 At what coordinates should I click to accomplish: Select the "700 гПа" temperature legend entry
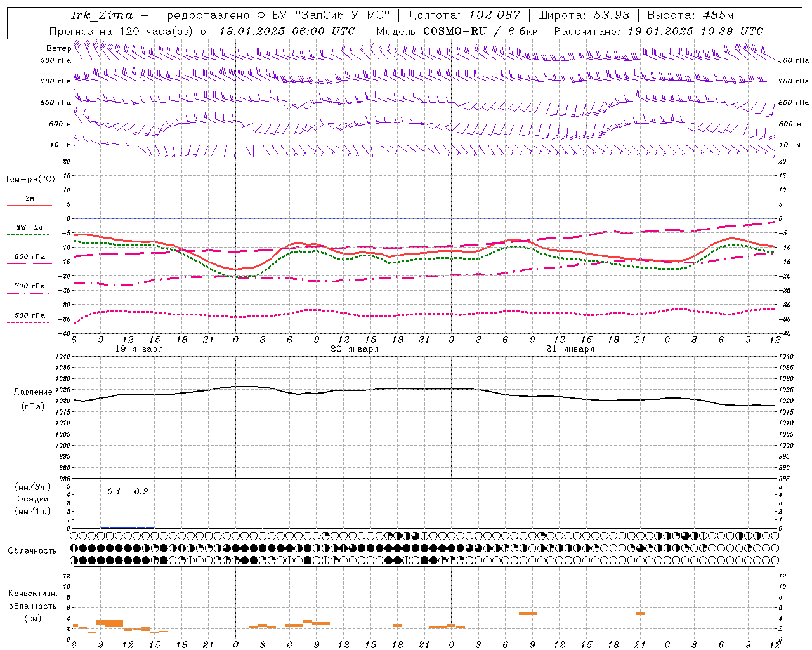pyautogui.click(x=30, y=286)
